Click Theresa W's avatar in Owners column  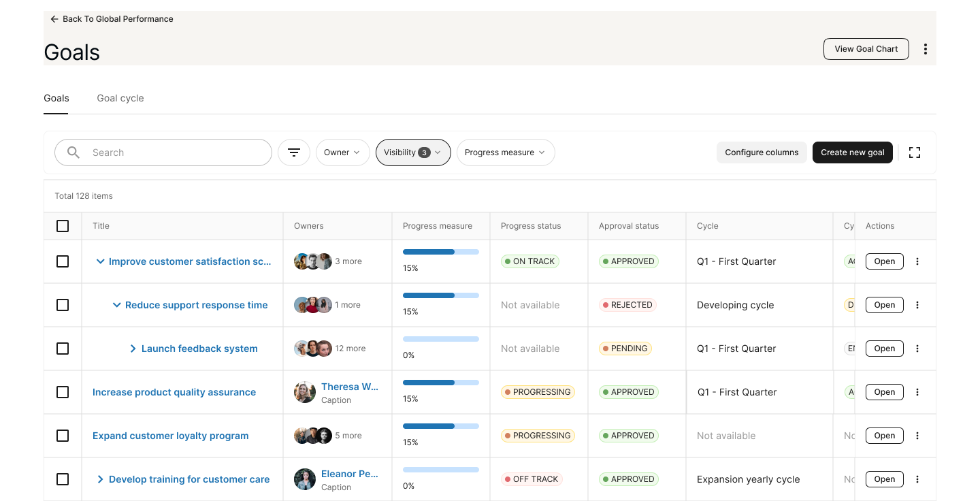(304, 391)
